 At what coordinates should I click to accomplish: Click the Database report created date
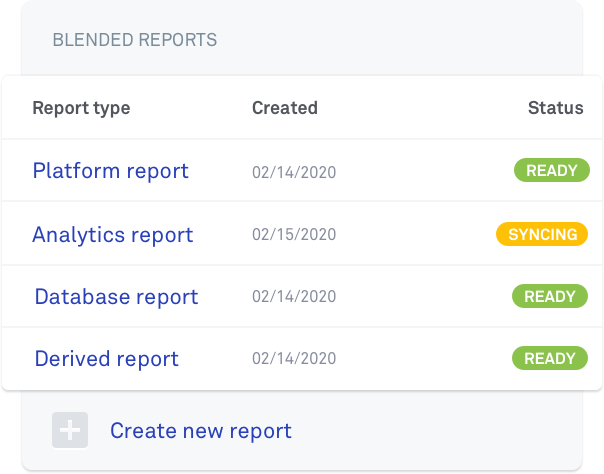(293, 298)
